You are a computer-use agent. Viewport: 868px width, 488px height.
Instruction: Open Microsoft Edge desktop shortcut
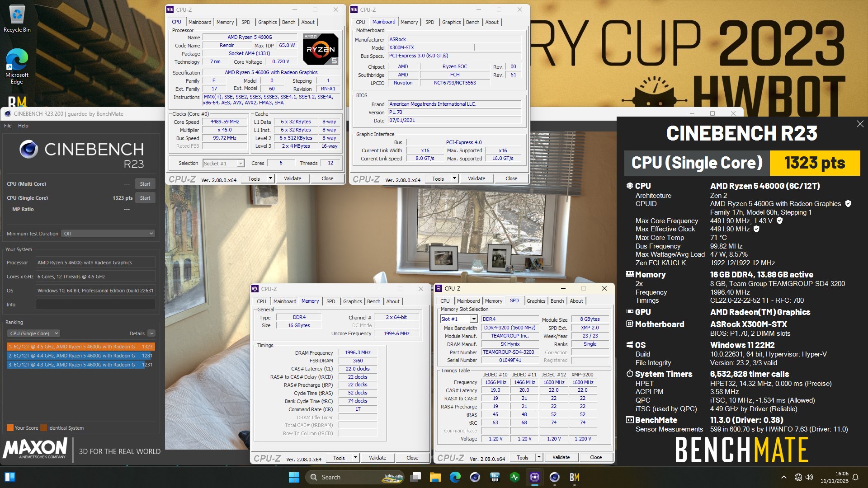(x=17, y=66)
